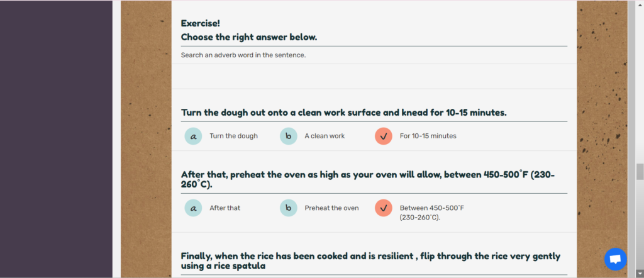Deselect checked answer 'For 10-15 minutes'
The width and height of the screenshot is (644, 278).
384,136
